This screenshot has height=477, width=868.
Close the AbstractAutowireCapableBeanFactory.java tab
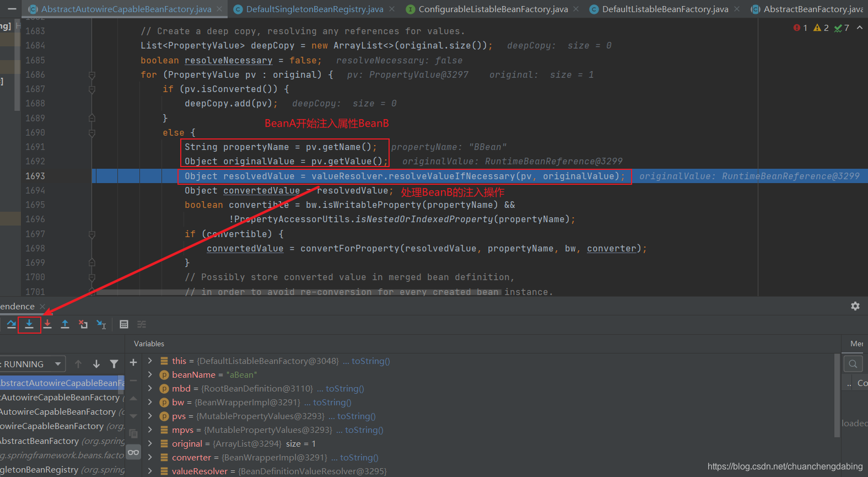click(219, 9)
